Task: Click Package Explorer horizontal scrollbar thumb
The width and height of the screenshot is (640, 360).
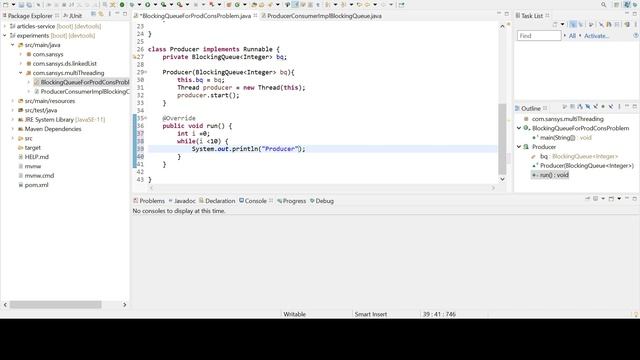Action: coord(56,304)
